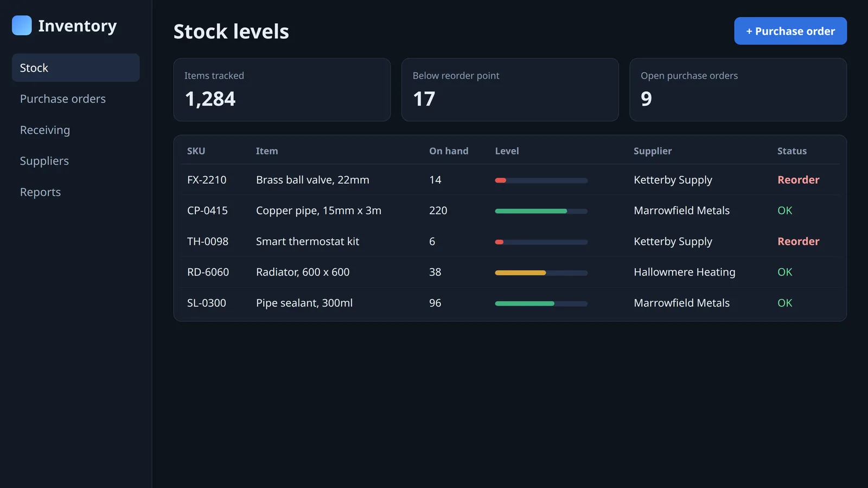
Task: Open the Stock section in sidebar
Action: click(x=75, y=68)
